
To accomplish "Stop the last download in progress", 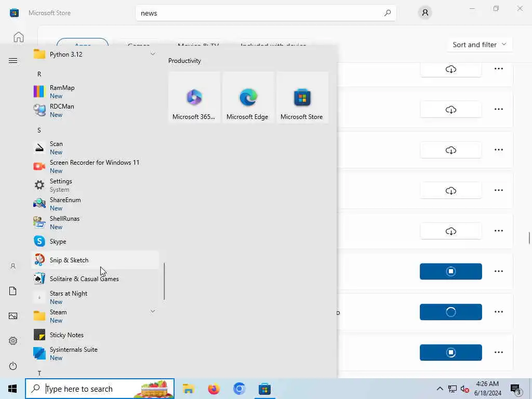I will pos(450,353).
